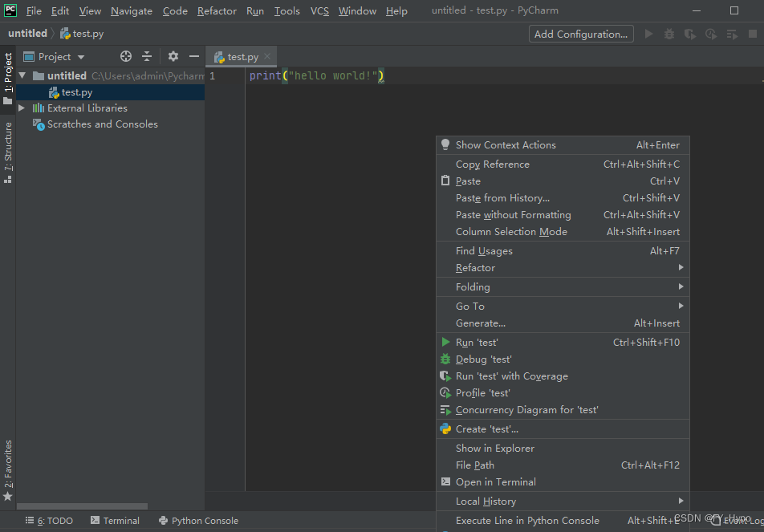Click the Add Configuration button
764x532 pixels.
(580, 34)
